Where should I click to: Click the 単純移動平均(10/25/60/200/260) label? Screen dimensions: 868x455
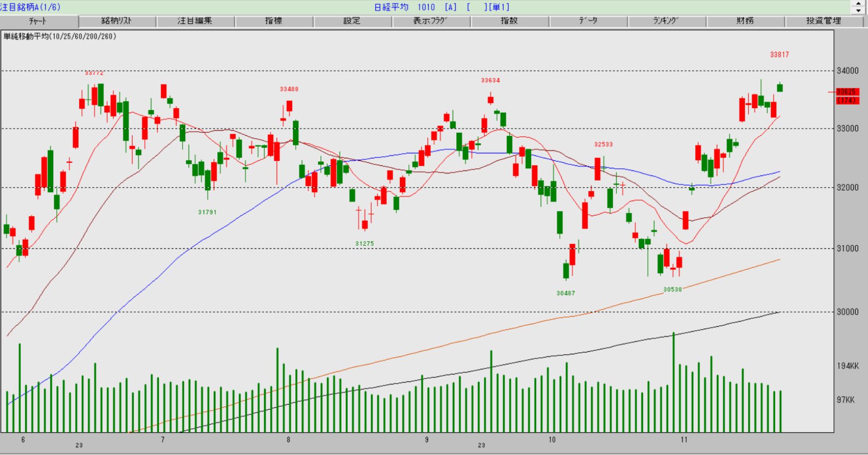pos(60,37)
